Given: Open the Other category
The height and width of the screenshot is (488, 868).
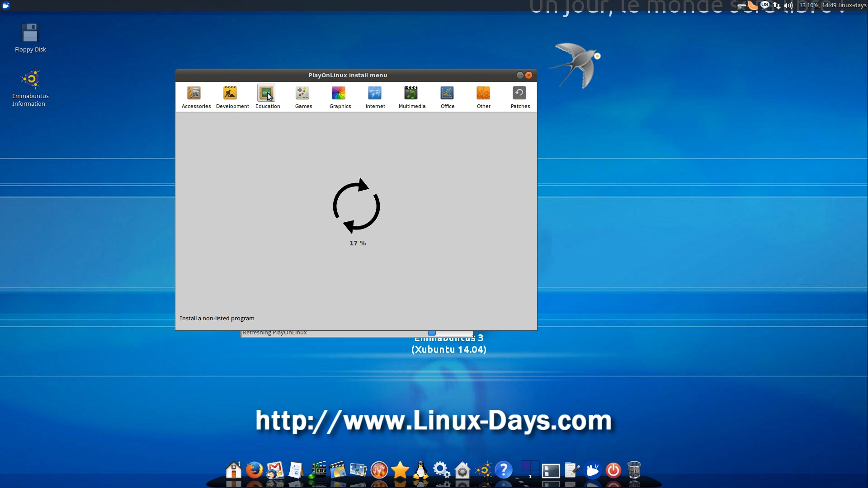Looking at the screenshot, I should (483, 97).
